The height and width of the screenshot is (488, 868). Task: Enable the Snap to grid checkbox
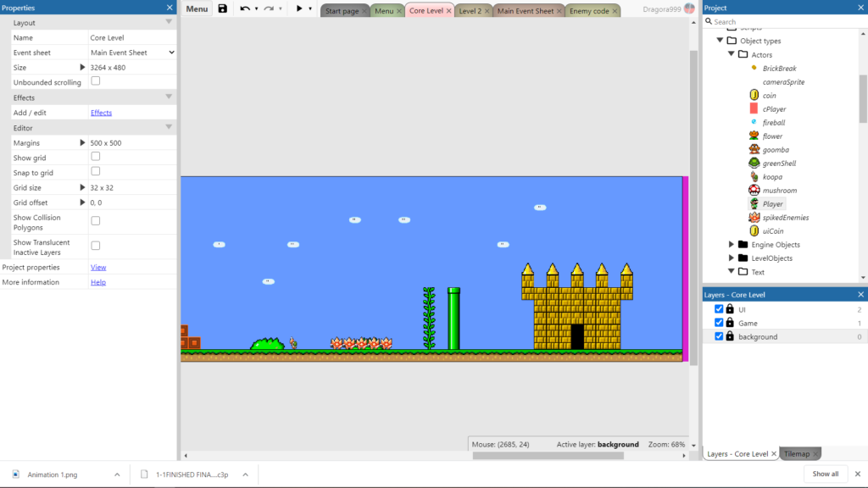(96, 171)
